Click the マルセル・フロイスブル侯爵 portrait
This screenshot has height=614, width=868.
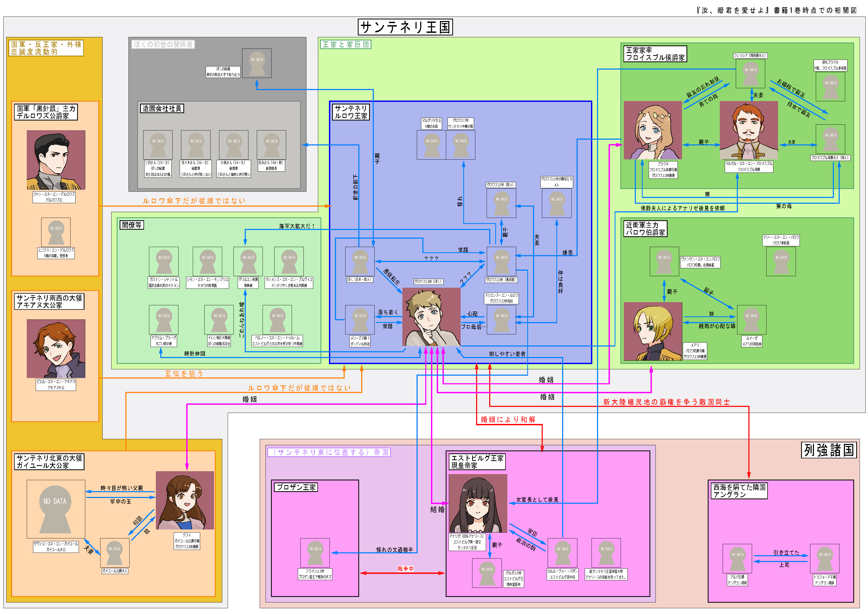click(x=749, y=130)
